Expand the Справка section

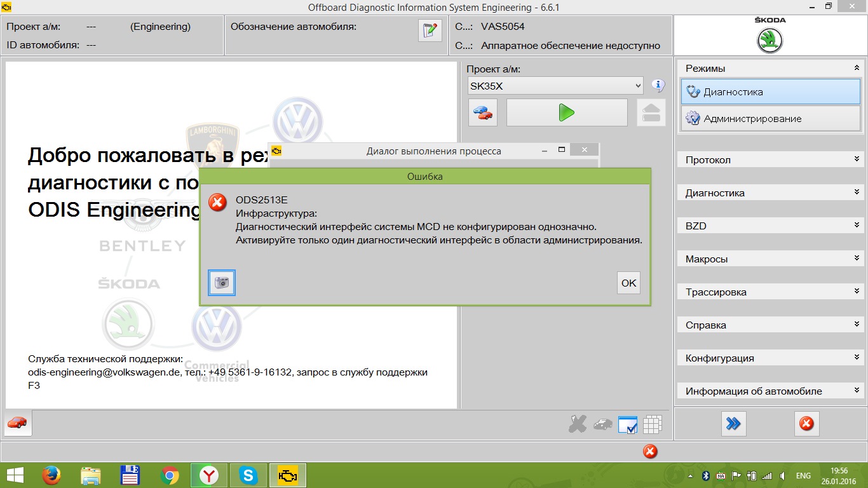771,325
